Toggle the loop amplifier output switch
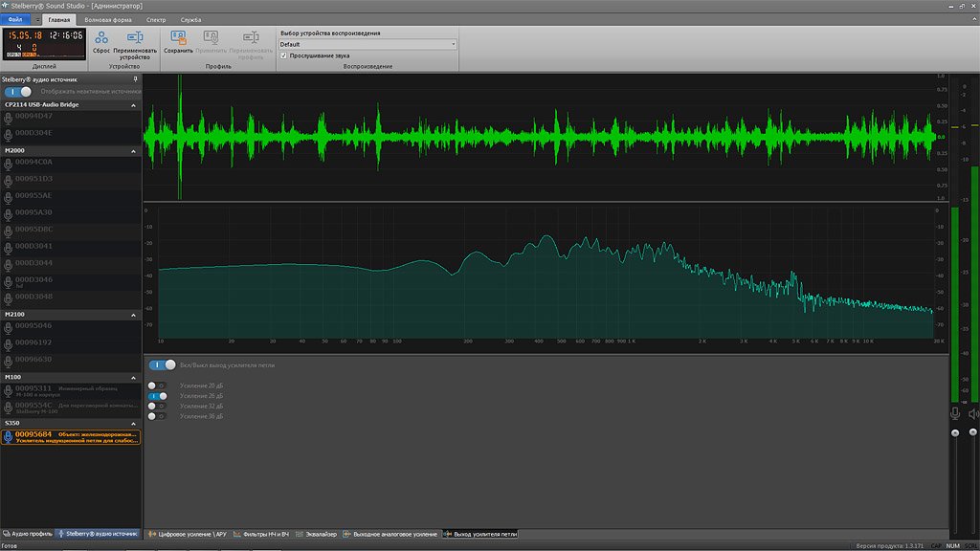The height and width of the screenshot is (551, 980). tap(163, 364)
